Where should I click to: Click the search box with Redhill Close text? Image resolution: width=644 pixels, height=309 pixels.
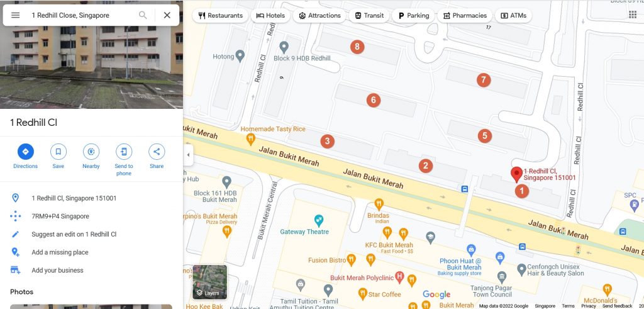point(82,15)
